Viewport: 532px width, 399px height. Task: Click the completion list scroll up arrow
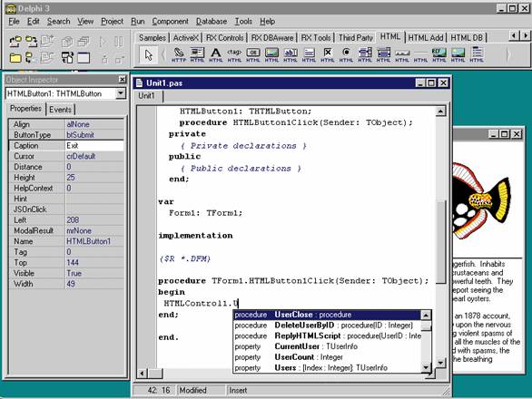(x=426, y=315)
